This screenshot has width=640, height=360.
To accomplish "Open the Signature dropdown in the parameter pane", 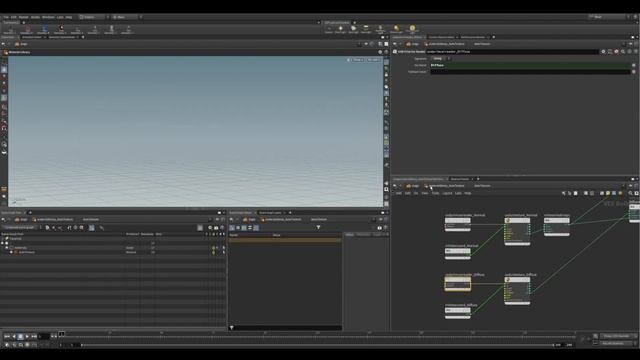I will click(x=440, y=58).
